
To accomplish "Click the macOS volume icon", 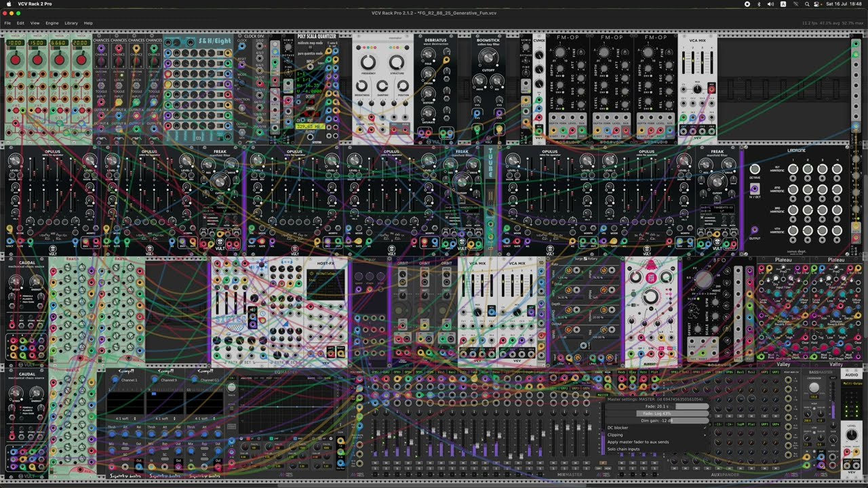I will (771, 4).
